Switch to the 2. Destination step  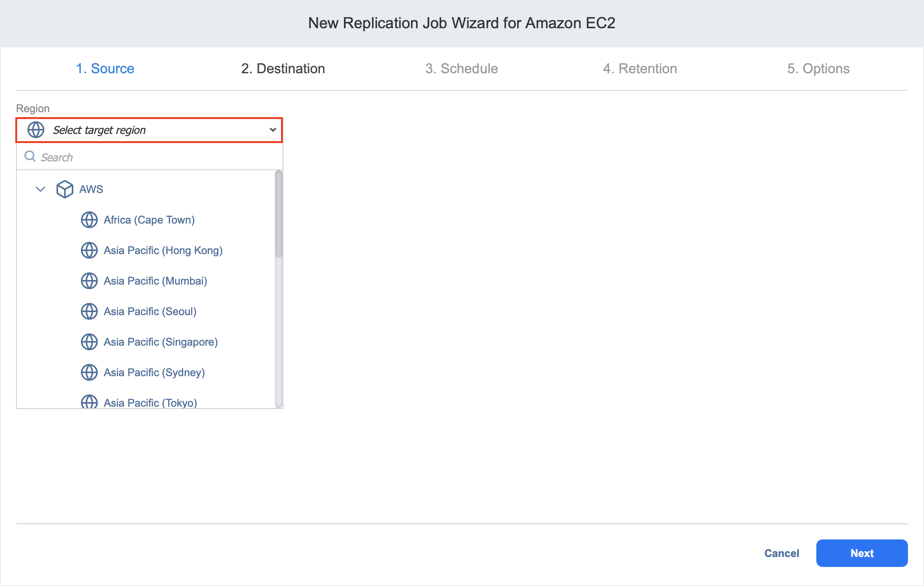pos(283,69)
